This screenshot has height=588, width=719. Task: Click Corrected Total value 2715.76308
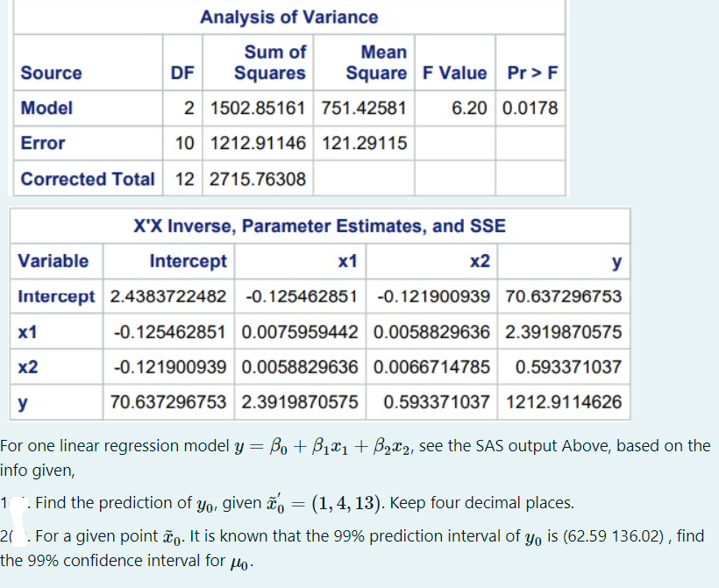pyautogui.click(x=258, y=179)
